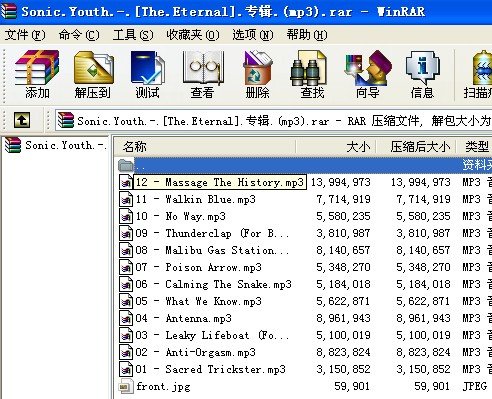Viewport: 492px width, 399px height.
Task: Click the file icon of 03 - Leaky Lifeboat
Action: 126,335
